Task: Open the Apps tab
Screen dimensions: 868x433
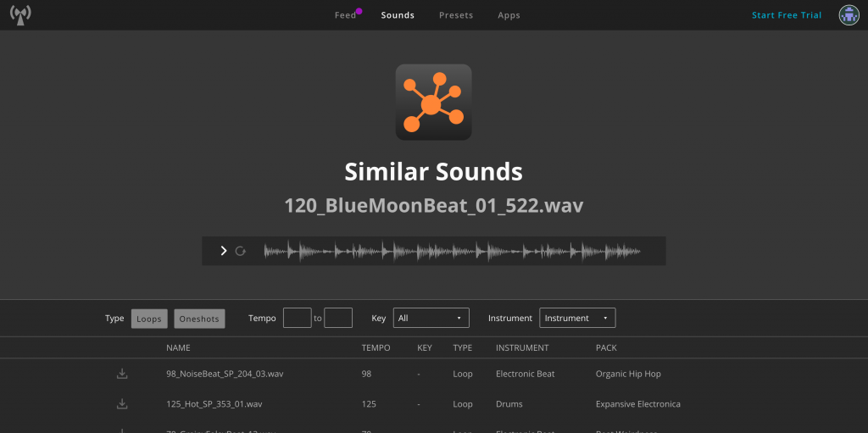Action: pyautogui.click(x=509, y=15)
